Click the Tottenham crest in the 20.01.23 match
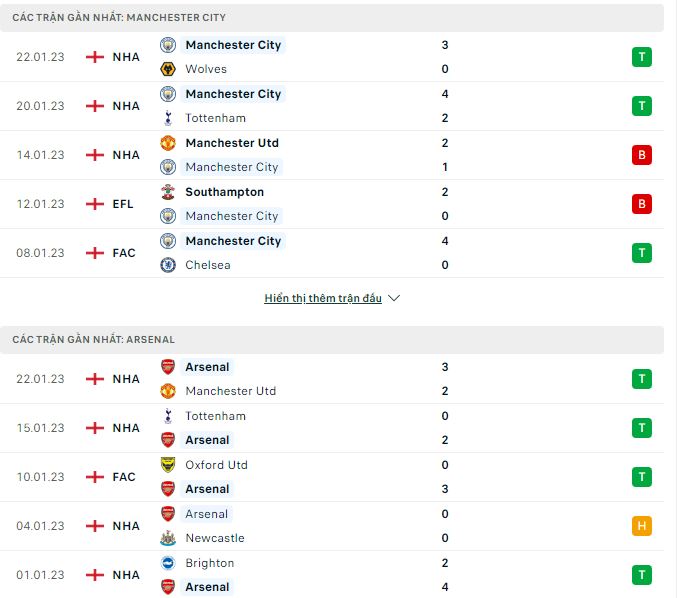This screenshot has height=598, width=677. tap(168, 118)
